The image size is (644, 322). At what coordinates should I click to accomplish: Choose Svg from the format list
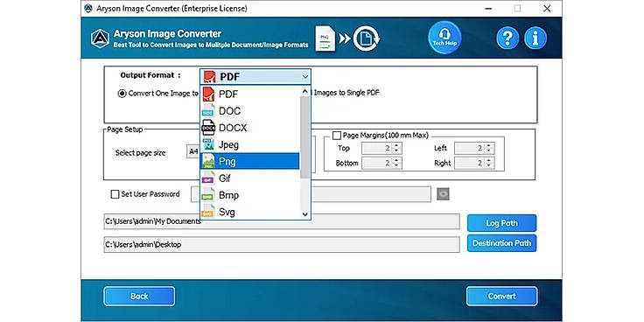coord(249,212)
